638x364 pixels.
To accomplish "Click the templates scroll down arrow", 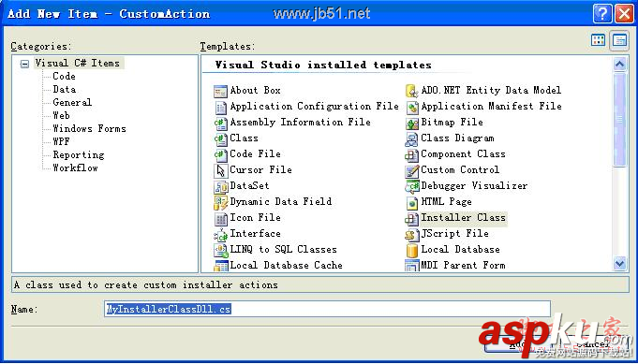I will (x=619, y=263).
